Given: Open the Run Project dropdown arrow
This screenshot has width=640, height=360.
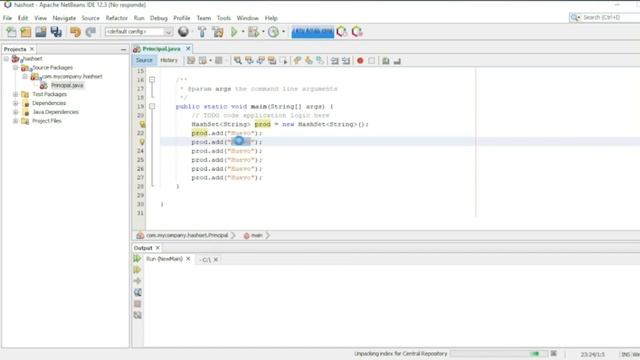Looking at the screenshot, I should (x=243, y=32).
